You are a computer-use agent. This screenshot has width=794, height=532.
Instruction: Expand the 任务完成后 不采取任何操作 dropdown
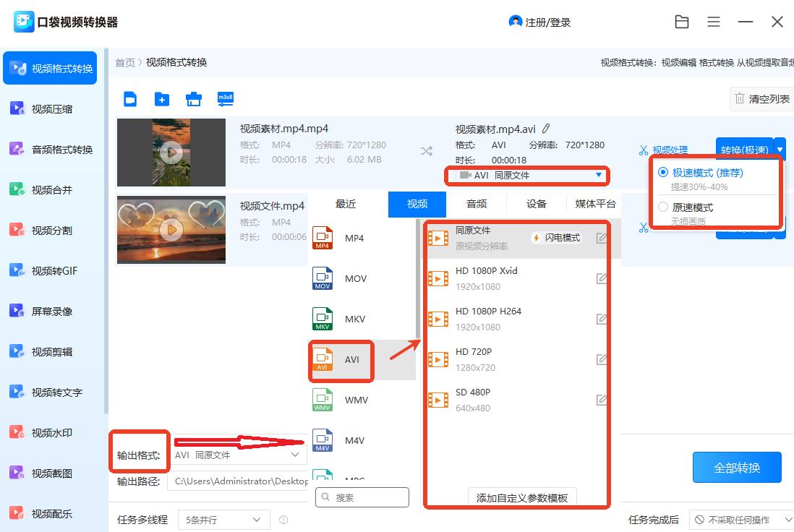742,519
